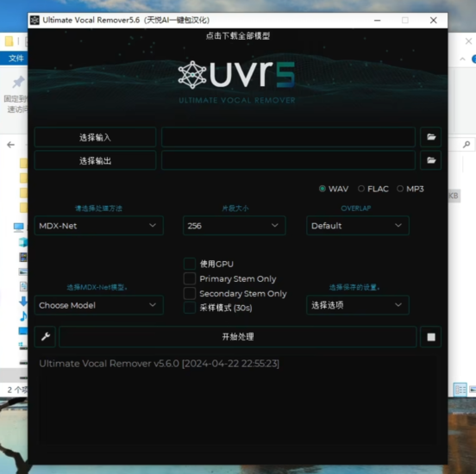Open the input folder browse icon
This screenshot has width=476, height=474.
431,137
